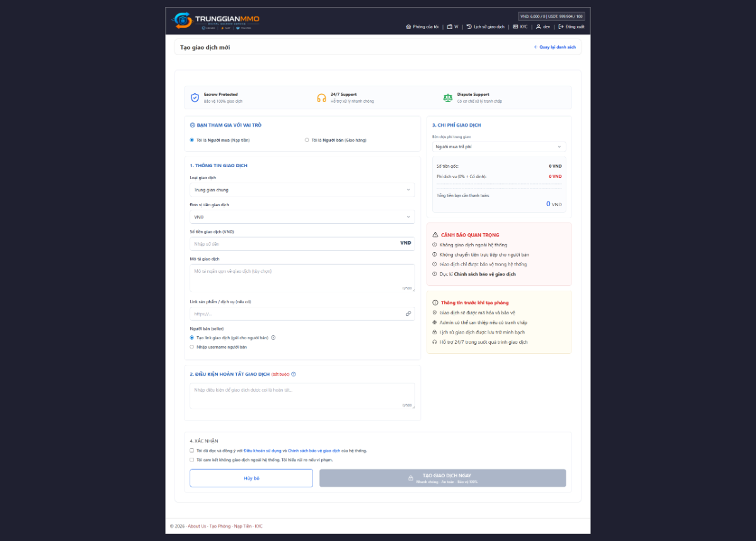This screenshot has height=541, width=756.
Task: Open Phòng của tôi in the top navigation
Action: tap(422, 26)
